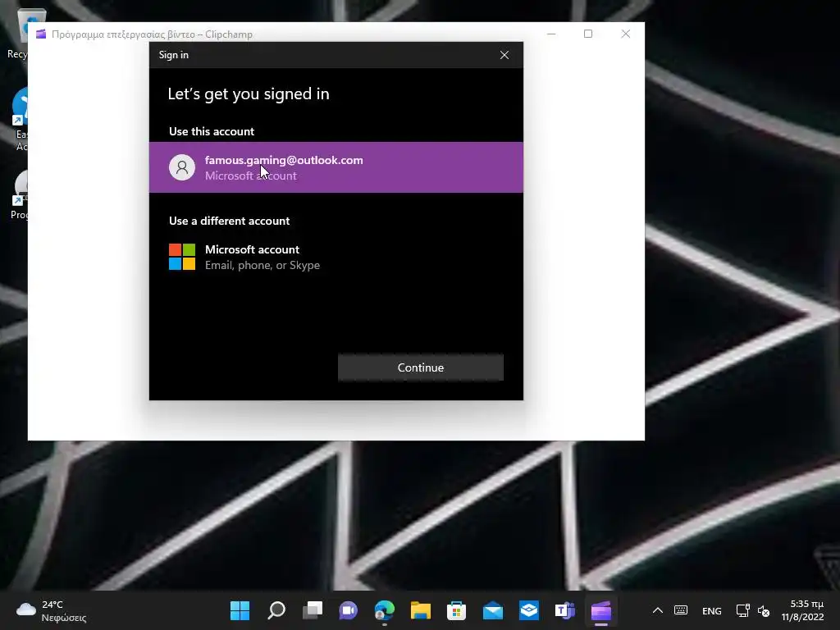The image size is (840, 630).
Task: Switch input language via ENG indicator
Action: (711, 610)
